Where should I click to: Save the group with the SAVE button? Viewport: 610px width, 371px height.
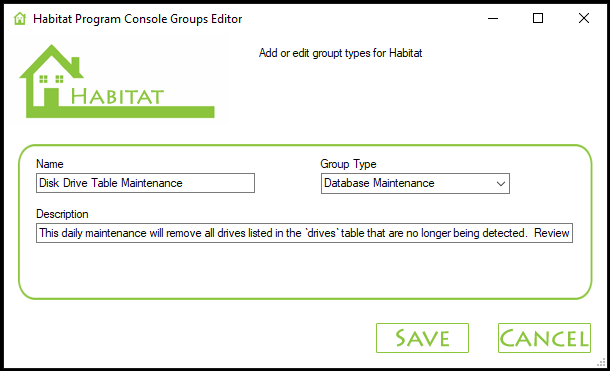[x=422, y=338]
